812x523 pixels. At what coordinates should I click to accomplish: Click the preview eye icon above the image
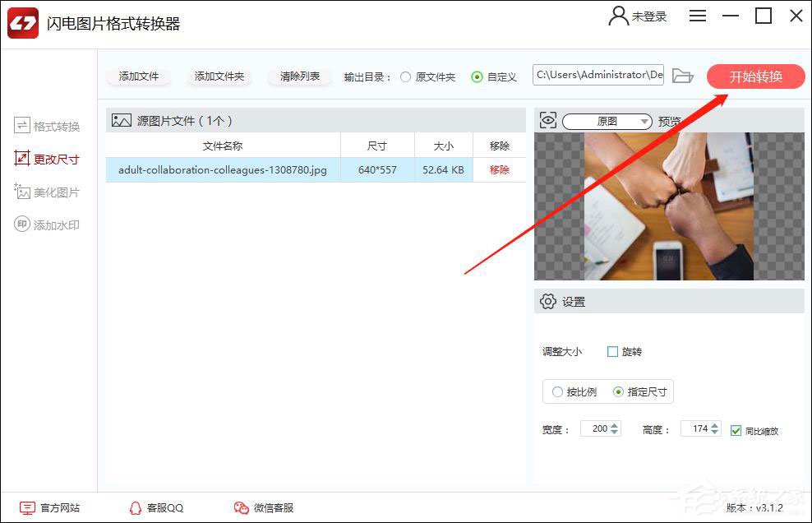click(x=548, y=119)
